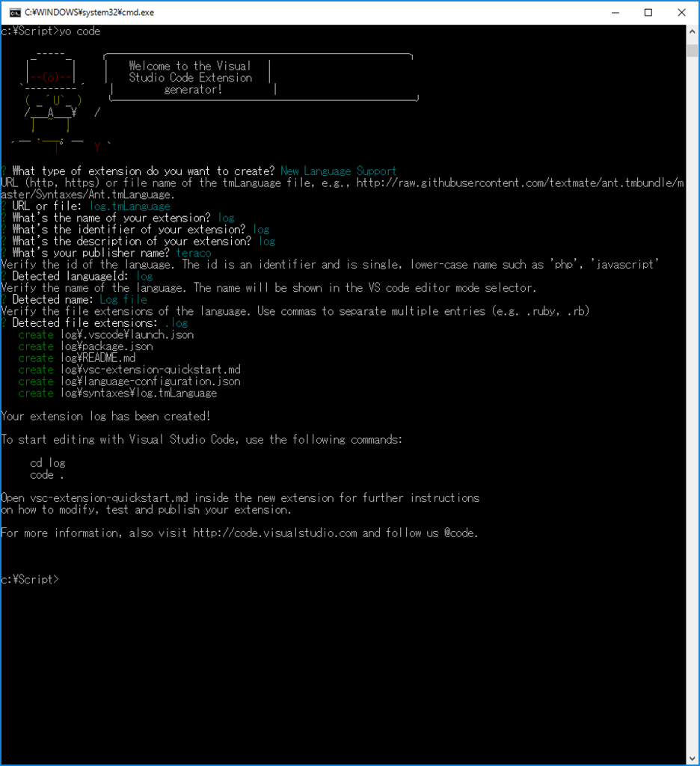Image resolution: width=700 pixels, height=766 pixels.
Task: Close the cmd.exe window
Action: click(682, 12)
